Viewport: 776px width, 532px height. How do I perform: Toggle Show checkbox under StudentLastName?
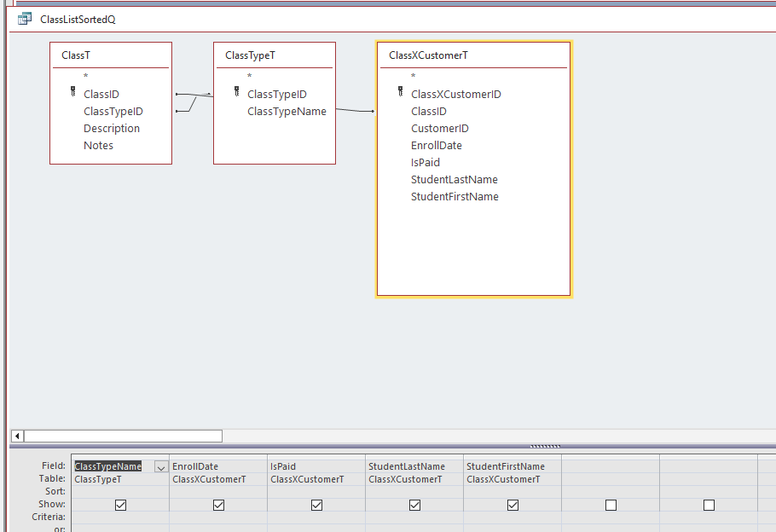tap(414, 505)
